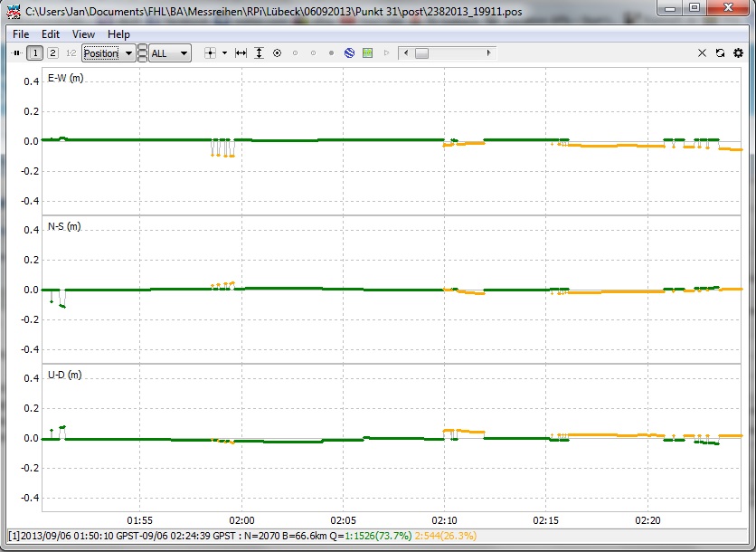Expand the center-origin options arrow

(x=224, y=53)
